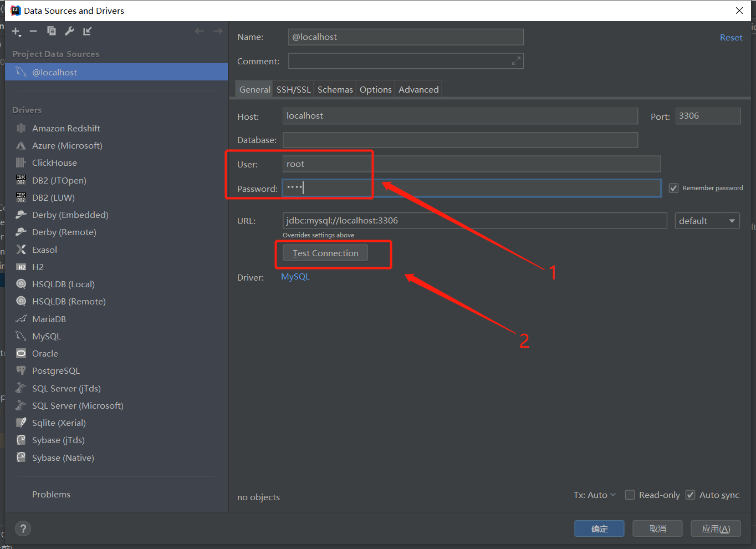Open driver settings with wrench icon
This screenshot has height=549, width=756.
click(x=69, y=32)
